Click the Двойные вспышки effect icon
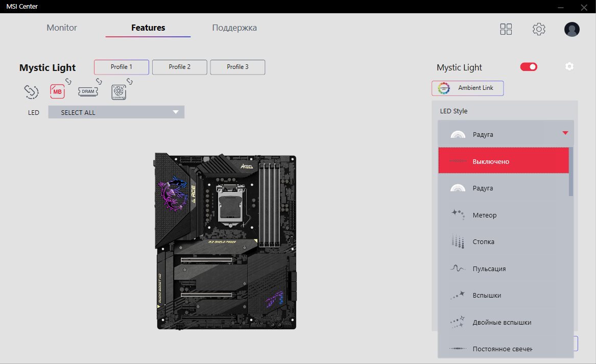The width and height of the screenshot is (596, 364). pyautogui.click(x=458, y=322)
